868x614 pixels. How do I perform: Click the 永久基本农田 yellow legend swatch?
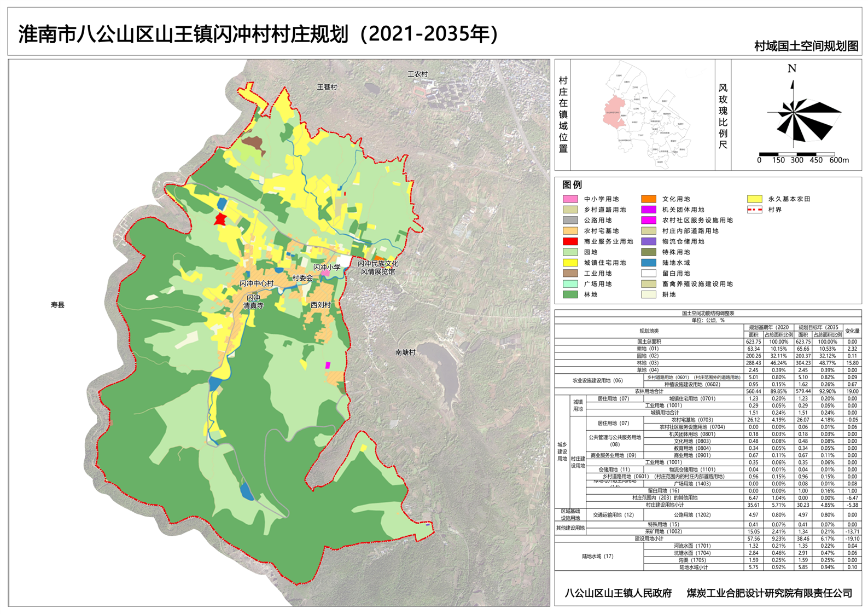tap(754, 199)
